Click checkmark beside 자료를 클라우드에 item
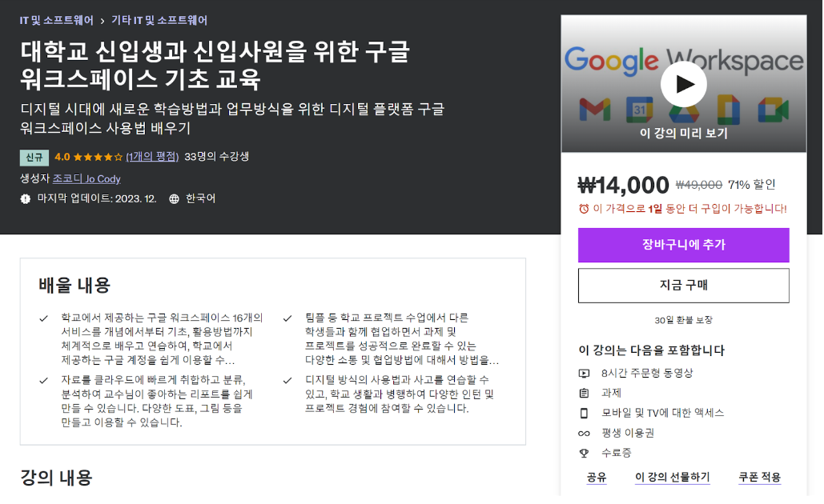 (x=43, y=381)
